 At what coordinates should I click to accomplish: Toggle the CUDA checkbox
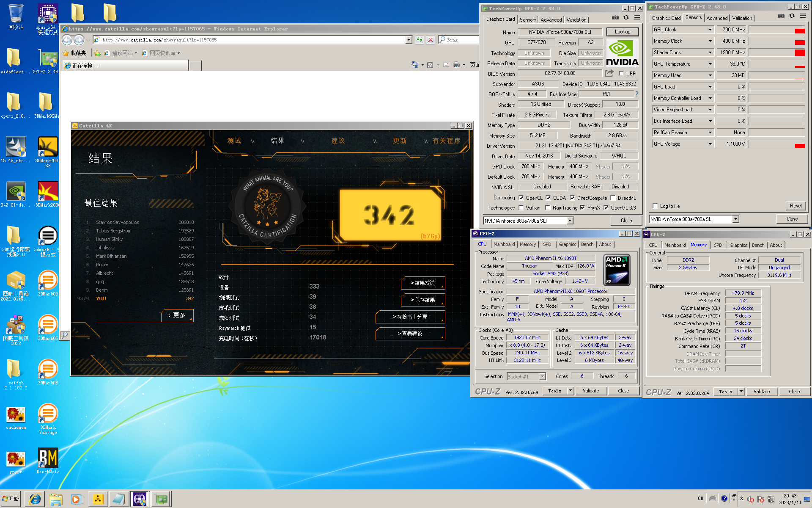548,198
